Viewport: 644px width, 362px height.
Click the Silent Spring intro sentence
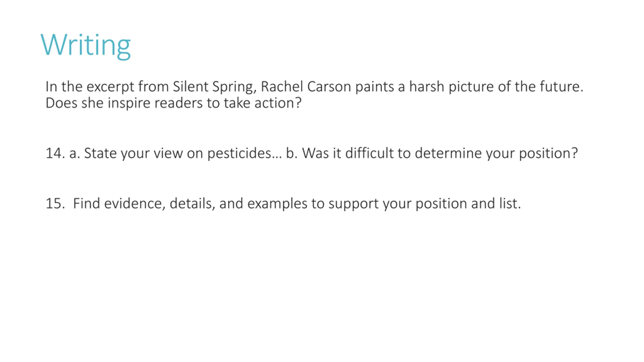click(314, 87)
